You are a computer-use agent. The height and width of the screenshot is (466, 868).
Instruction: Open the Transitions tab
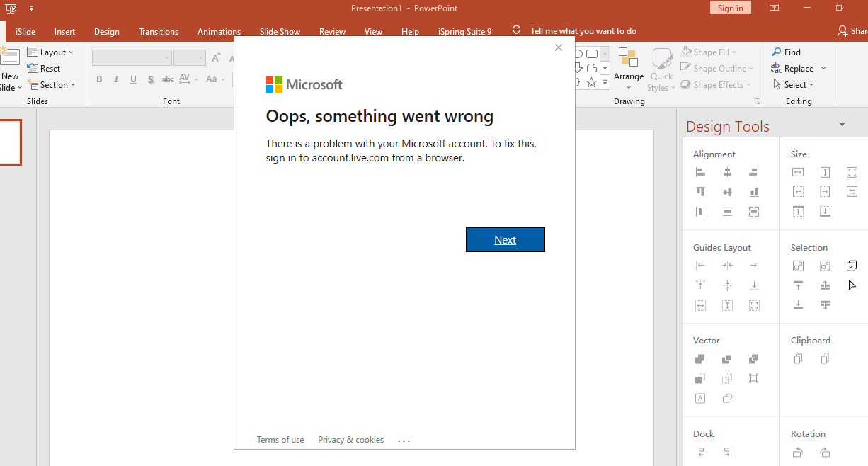pos(159,31)
